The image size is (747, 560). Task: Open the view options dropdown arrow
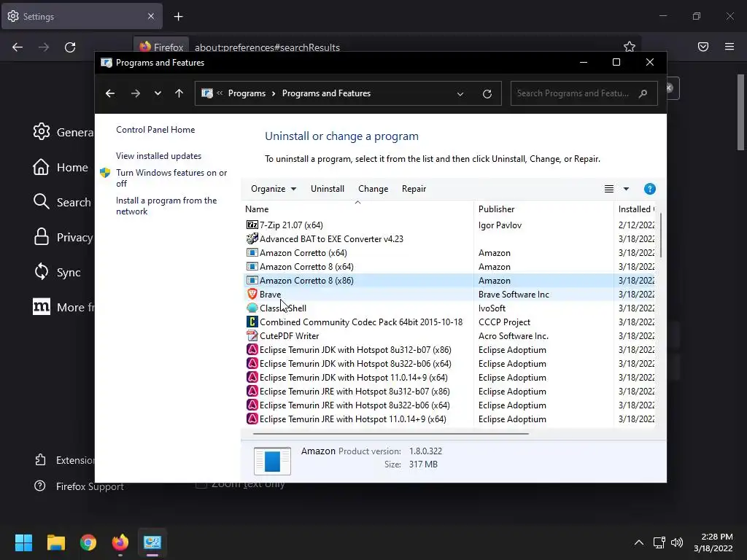coord(626,189)
